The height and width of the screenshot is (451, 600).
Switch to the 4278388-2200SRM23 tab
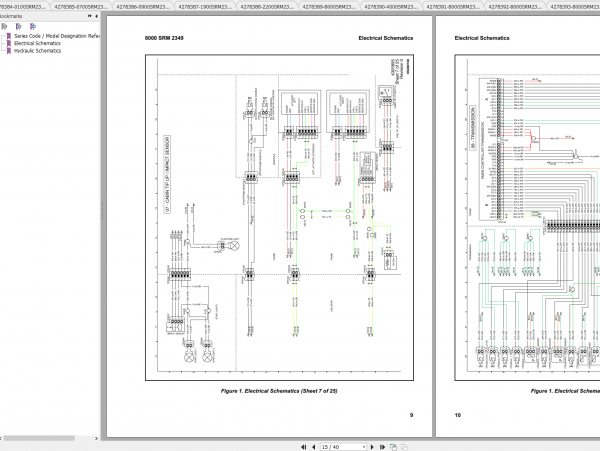pos(267,7)
